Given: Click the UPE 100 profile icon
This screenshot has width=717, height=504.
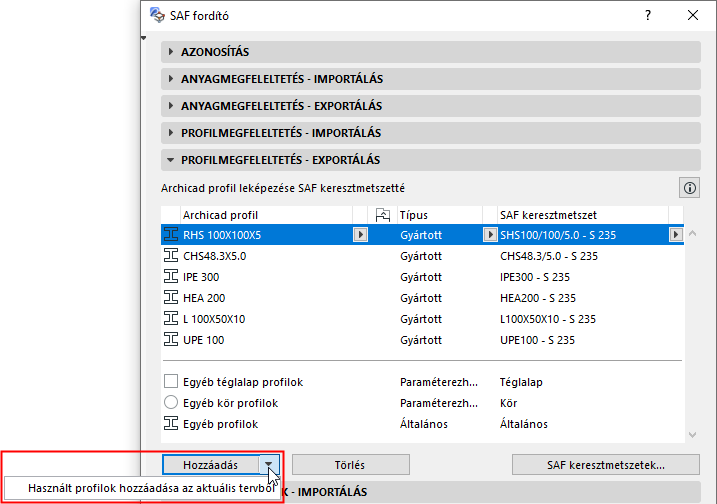Looking at the screenshot, I should [x=169, y=340].
